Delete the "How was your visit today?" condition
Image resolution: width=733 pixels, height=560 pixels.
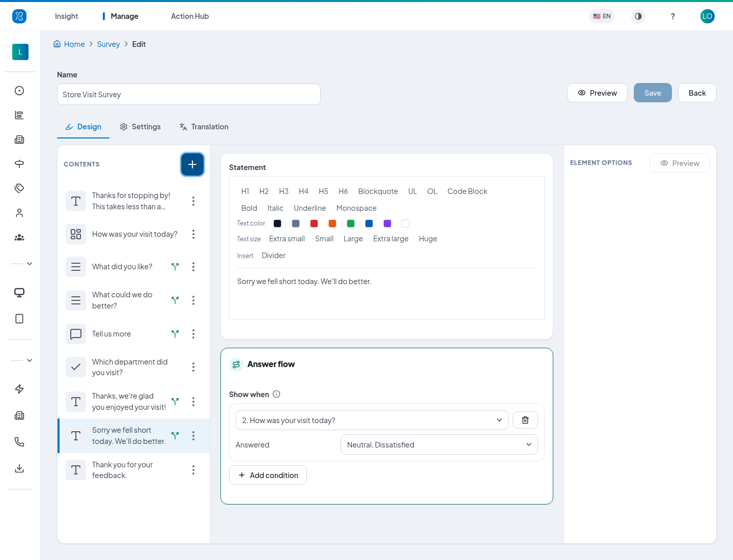(525, 420)
